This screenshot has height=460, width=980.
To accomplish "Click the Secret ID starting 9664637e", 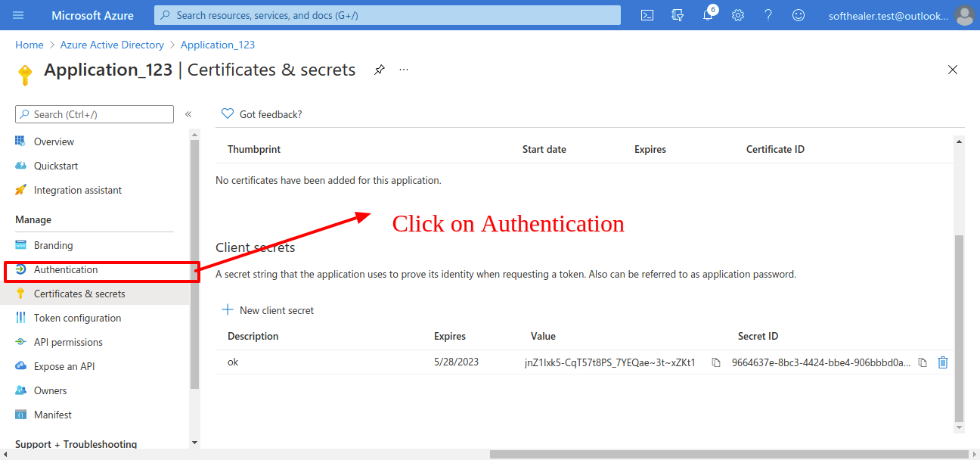I will 821,362.
